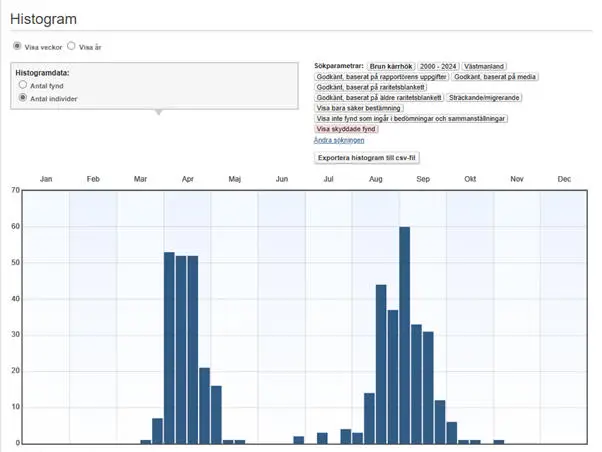Choose "Antal fynd" as histogram data
Viewport: 602px width, 452px height.
[x=23, y=86]
